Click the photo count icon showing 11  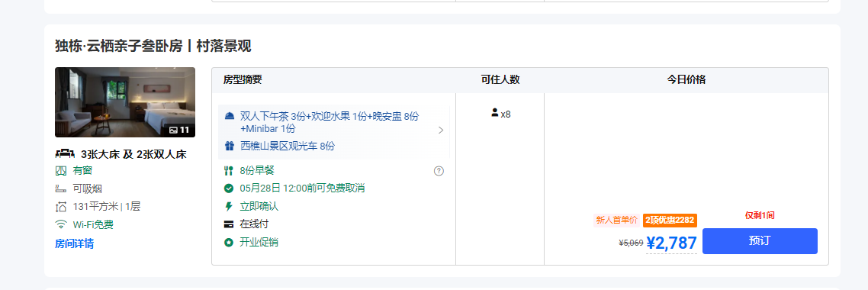pos(173,130)
